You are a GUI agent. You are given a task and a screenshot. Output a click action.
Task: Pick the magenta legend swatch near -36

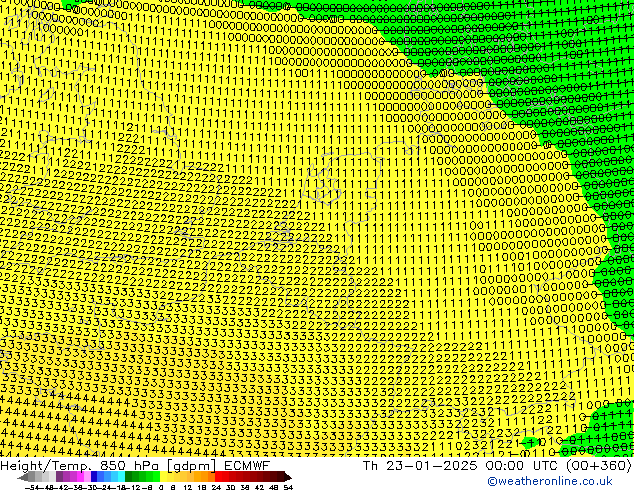80,477
